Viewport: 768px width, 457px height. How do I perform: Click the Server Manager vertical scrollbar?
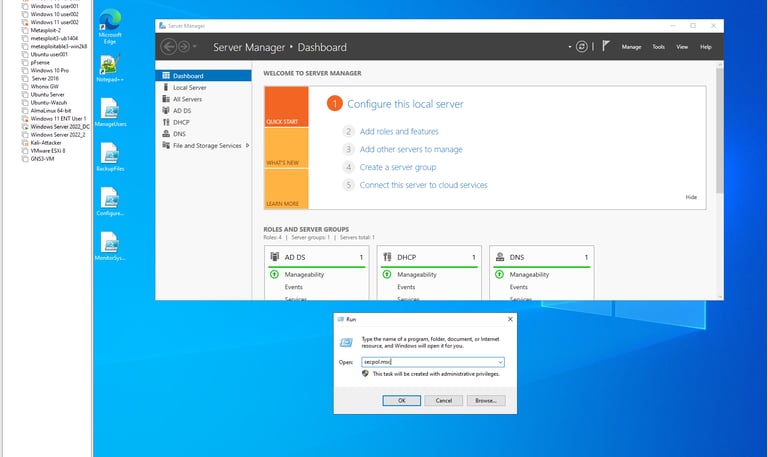(719, 131)
